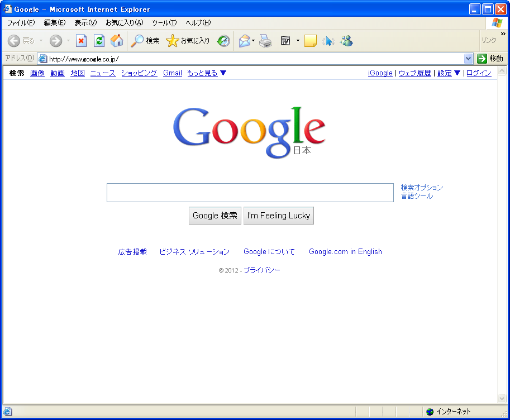
Task: Open the ファイル(F) menu
Action: (21, 23)
